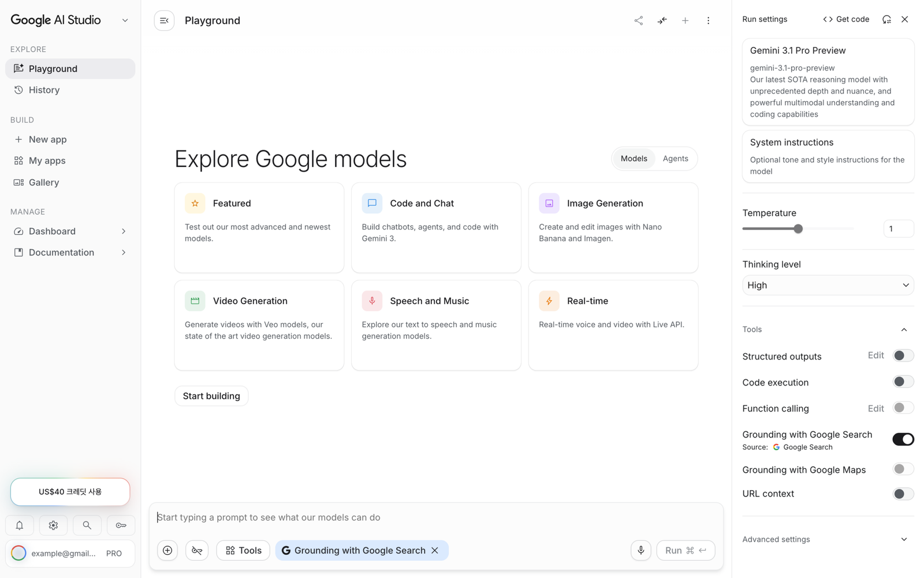Viewport: 924px width, 578px height.
Task: Click the search magnifier icon in sidebar
Action: click(87, 525)
